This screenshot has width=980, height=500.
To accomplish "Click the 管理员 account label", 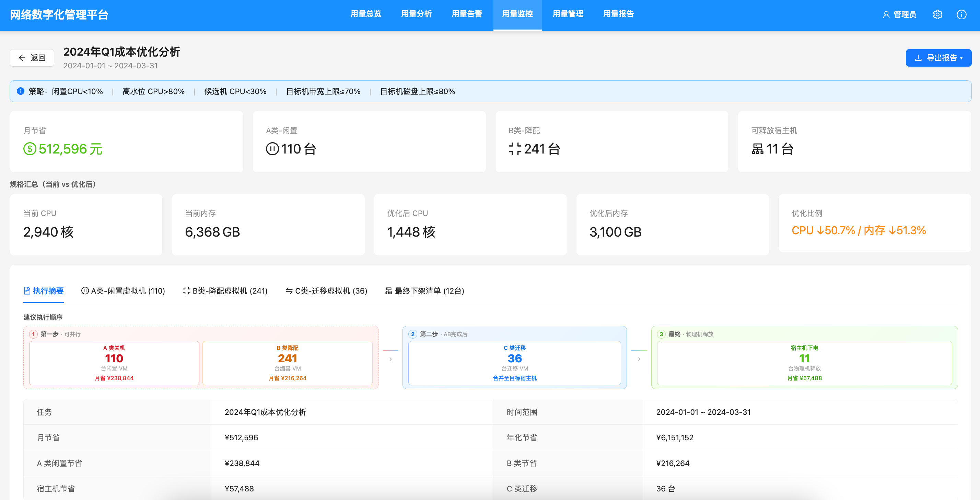I will pos(905,14).
